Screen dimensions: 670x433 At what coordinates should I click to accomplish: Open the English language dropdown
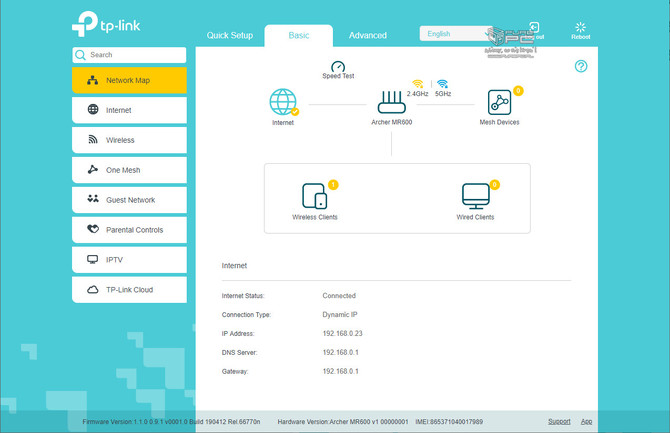tap(455, 34)
